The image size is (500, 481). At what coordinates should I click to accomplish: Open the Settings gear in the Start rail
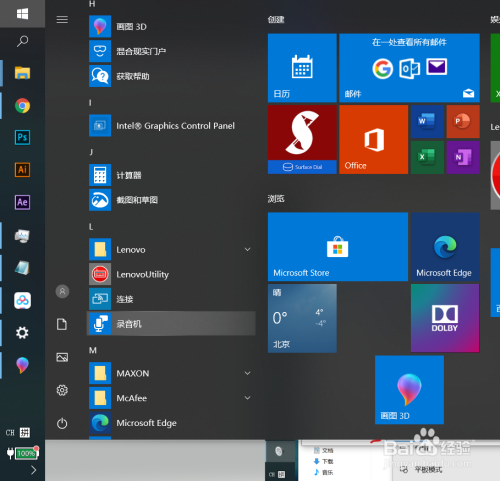pos(62,390)
